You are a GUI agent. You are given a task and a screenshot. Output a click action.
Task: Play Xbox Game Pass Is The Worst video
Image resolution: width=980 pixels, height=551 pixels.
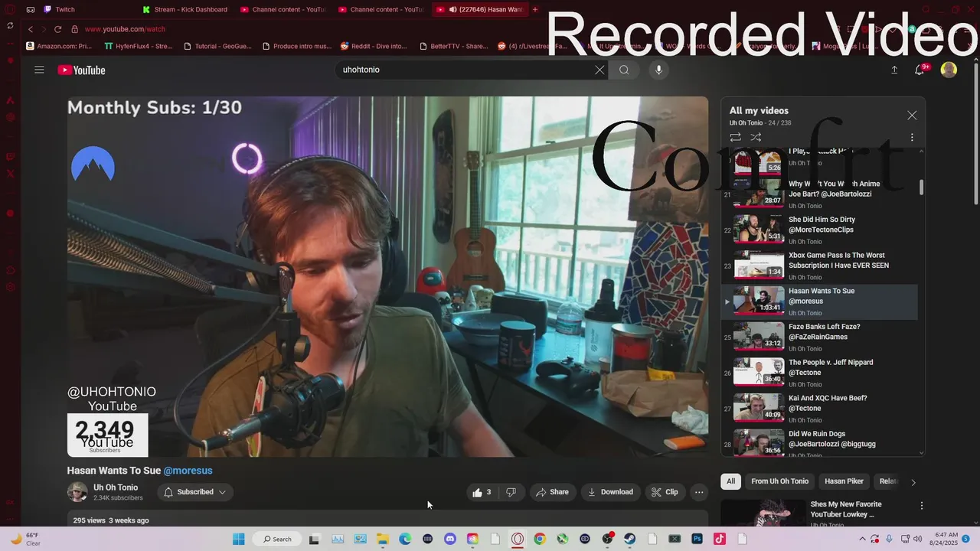point(820,266)
